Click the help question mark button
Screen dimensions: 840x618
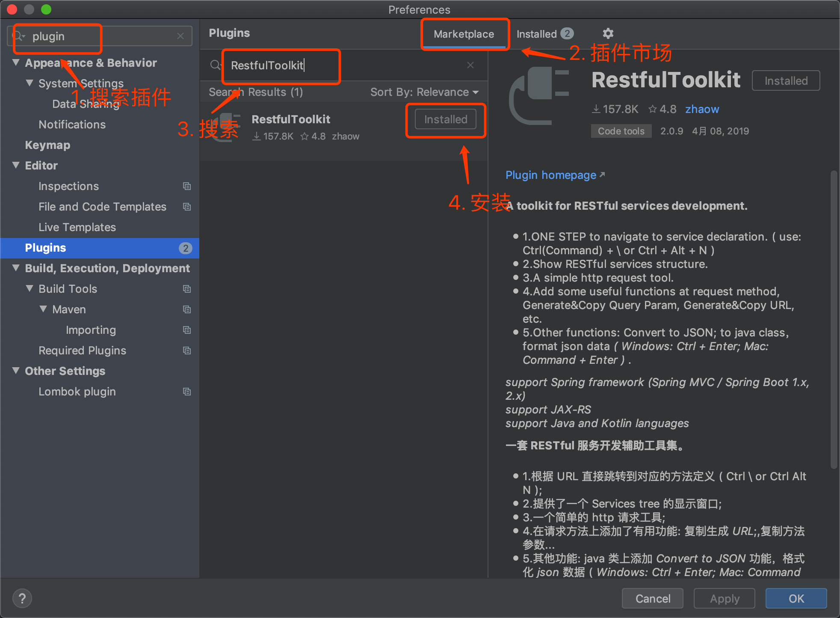click(x=22, y=598)
